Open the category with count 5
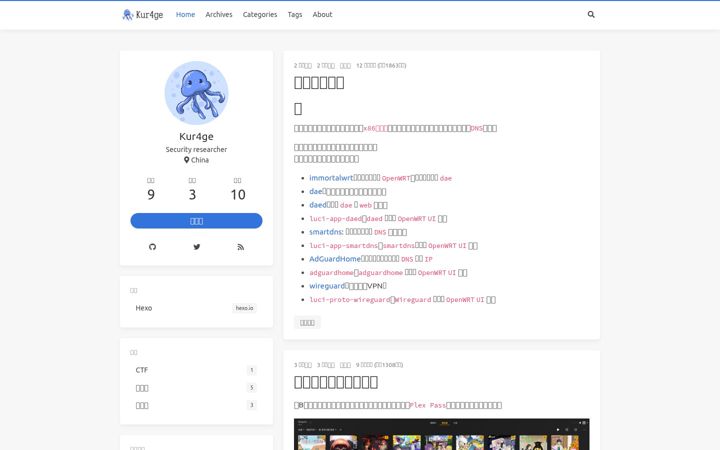Viewport: 720px width, 450px height. tap(197, 388)
